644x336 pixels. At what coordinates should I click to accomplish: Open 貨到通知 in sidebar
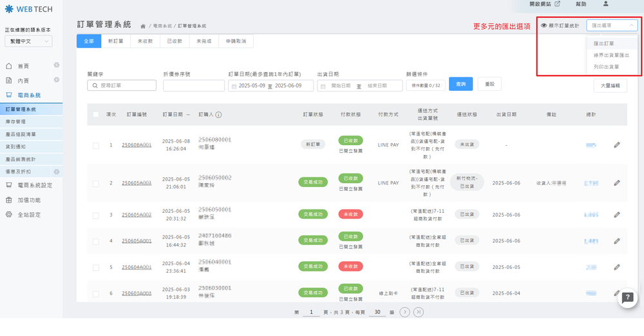click(x=31, y=146)
